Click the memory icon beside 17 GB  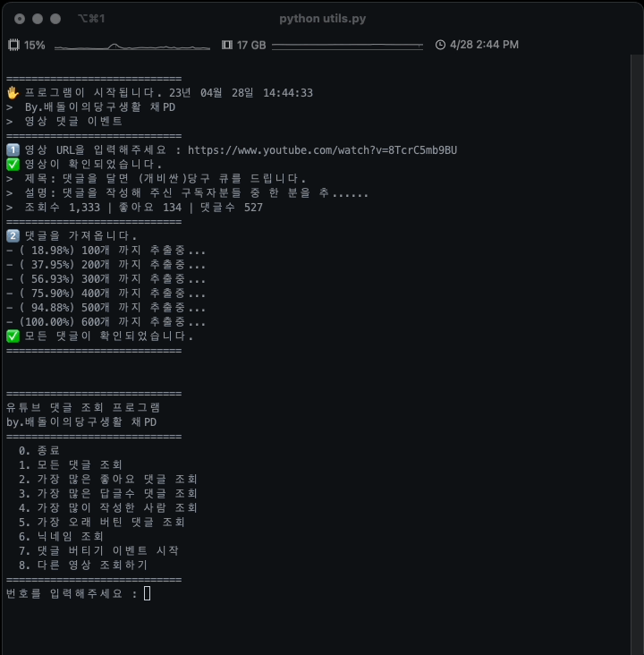pos(226,45)
